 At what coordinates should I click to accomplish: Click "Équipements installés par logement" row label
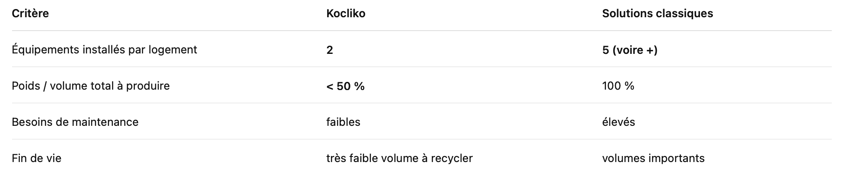point(104,50)
